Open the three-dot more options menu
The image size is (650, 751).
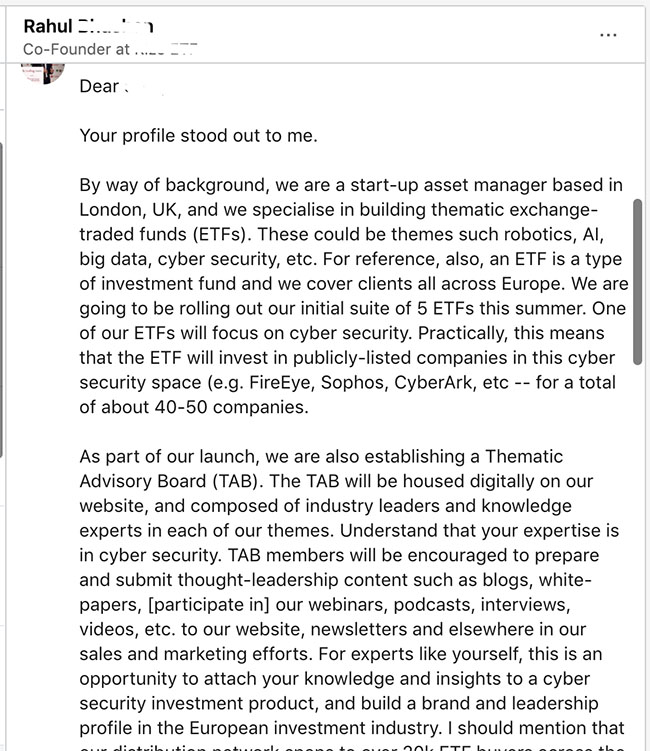click(x=608, y=34)
